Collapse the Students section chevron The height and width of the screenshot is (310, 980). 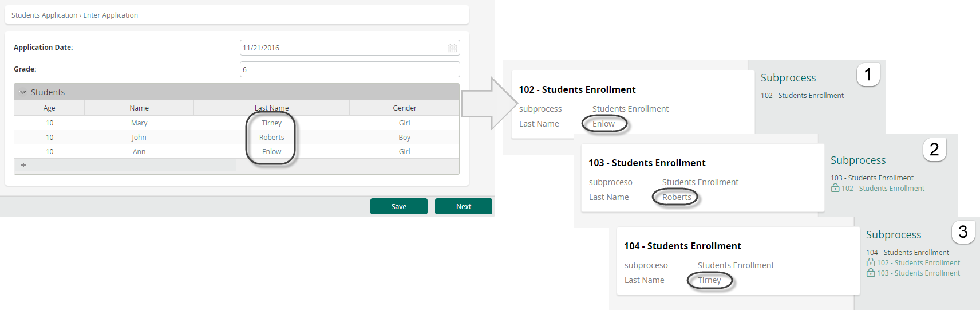click(x=23, y=92)
